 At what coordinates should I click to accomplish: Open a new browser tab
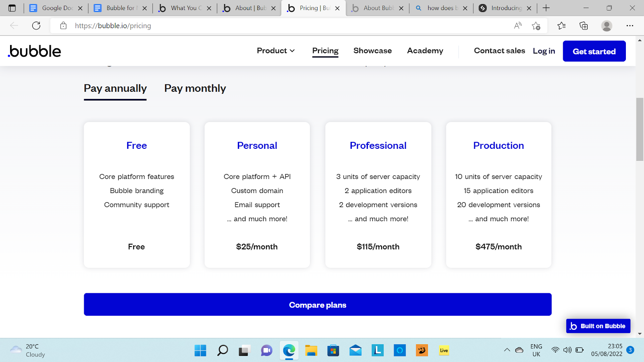point(546,8)
